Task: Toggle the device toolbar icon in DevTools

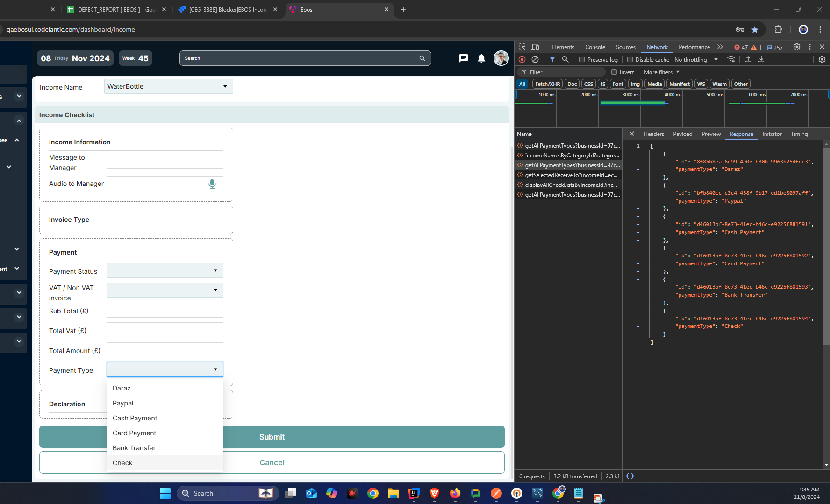Action: click(x=536, y=47)
